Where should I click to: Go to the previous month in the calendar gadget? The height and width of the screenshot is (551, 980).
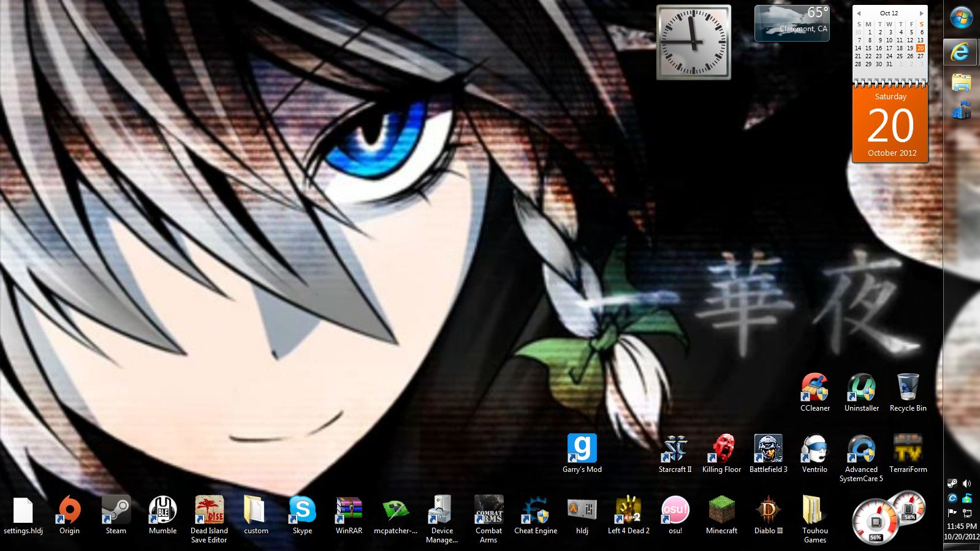859,13
